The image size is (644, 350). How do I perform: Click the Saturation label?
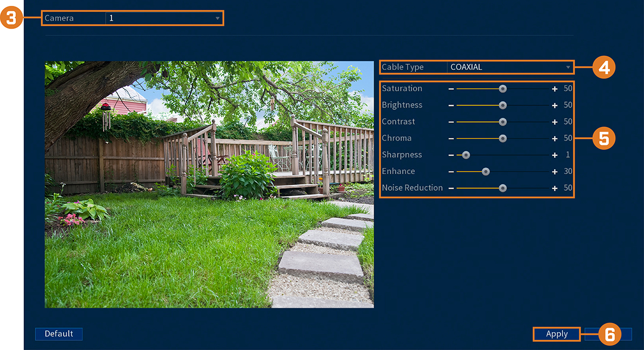coord(402,88)
